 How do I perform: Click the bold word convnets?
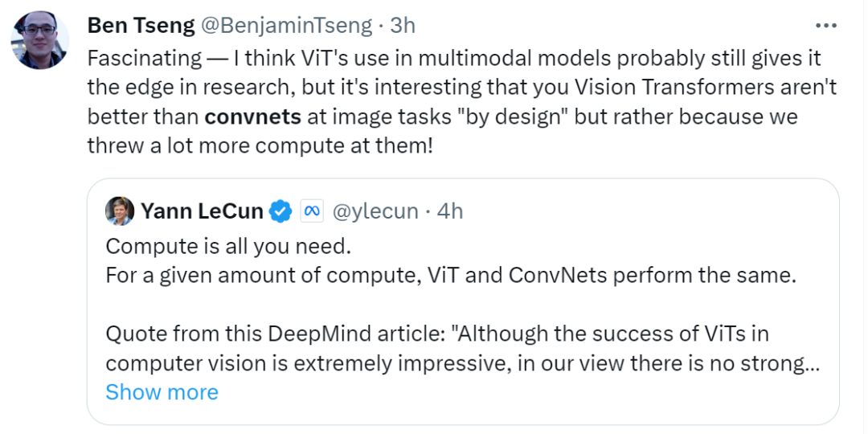point(253,117)
